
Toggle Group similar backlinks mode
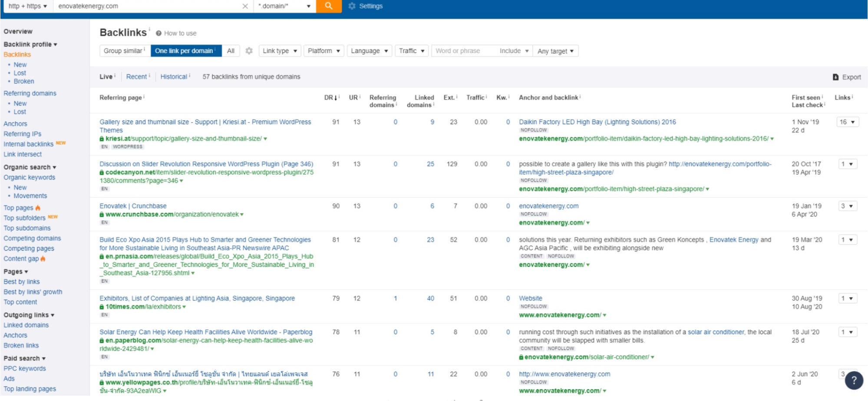point(123,50)
